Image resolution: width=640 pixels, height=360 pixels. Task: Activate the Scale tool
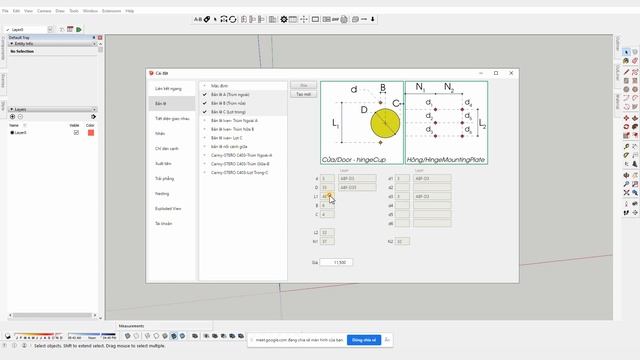click(627, 135)
